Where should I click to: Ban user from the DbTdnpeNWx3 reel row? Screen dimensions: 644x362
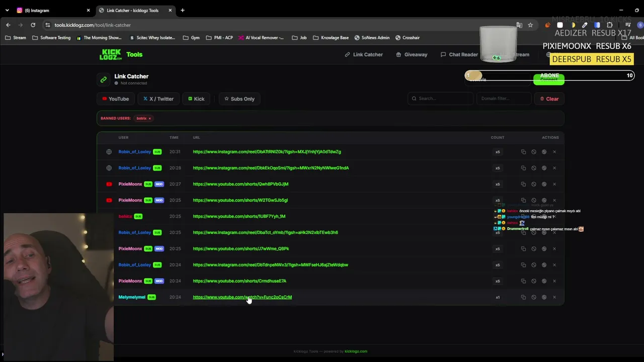point(534,265)
